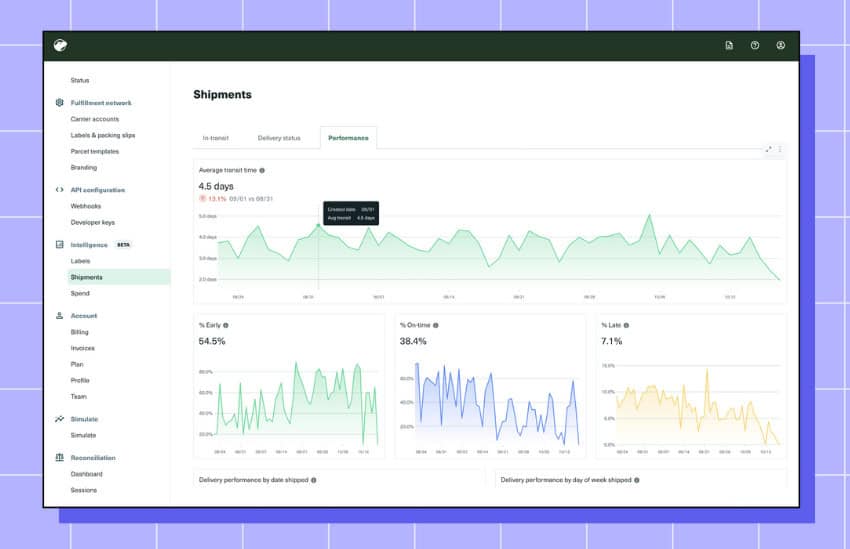Go to Profile page
This screenshot has height=549, width=850.
pos(80,380)
